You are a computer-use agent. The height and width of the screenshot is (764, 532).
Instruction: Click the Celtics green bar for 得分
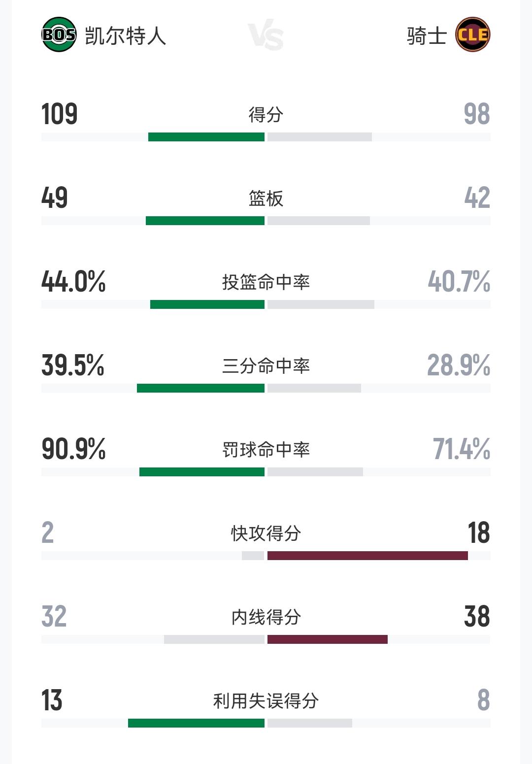click(x=206, y=137)
